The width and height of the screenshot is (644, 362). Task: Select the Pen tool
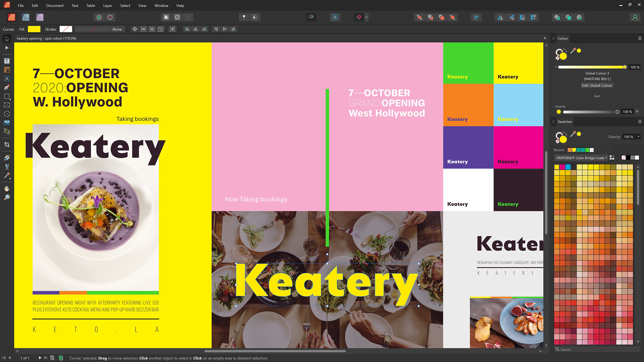point(7,87)
